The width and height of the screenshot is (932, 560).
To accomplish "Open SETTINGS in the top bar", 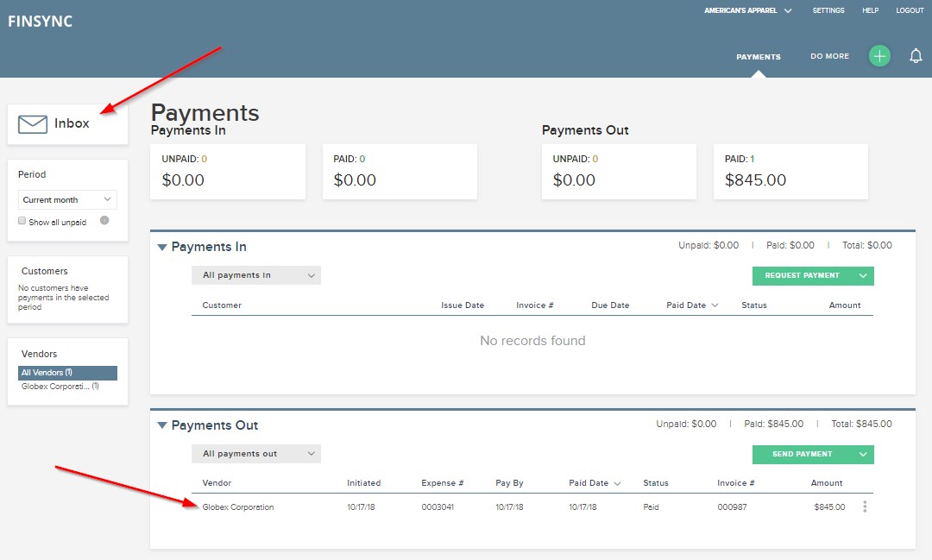I will click(x=828, y=10).
